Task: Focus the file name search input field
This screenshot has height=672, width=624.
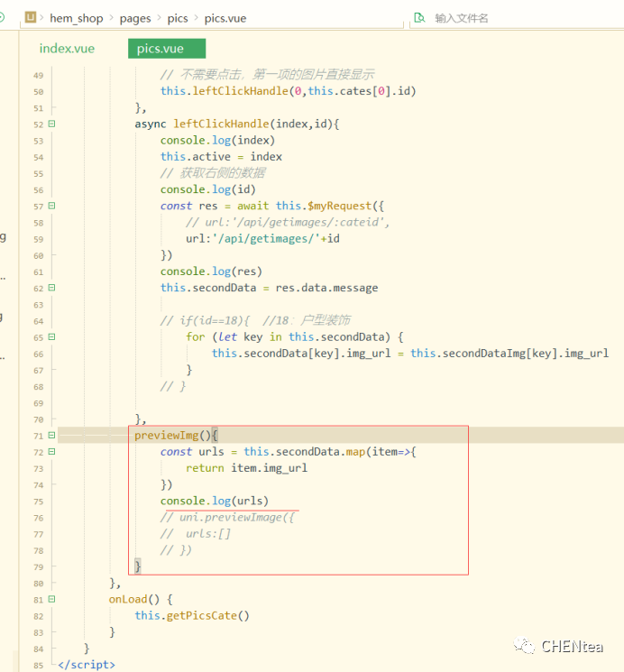Action: pos(505,18)
